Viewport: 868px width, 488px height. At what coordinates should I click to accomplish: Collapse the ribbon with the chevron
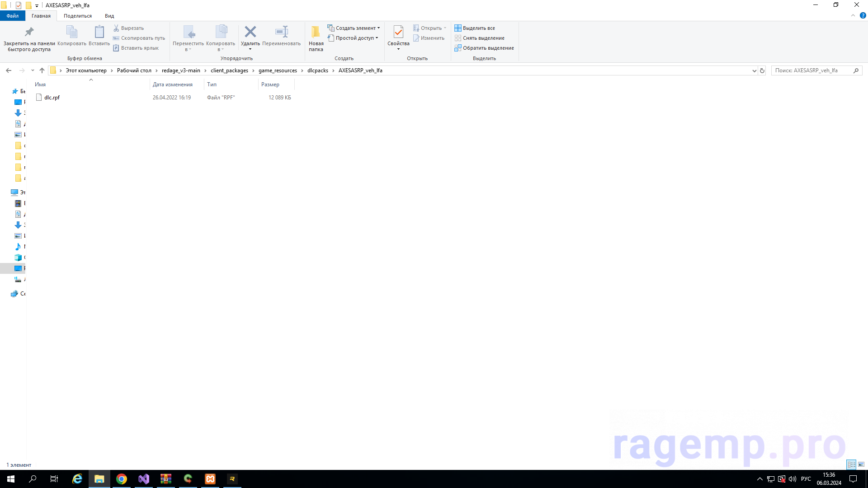point(853,15)
